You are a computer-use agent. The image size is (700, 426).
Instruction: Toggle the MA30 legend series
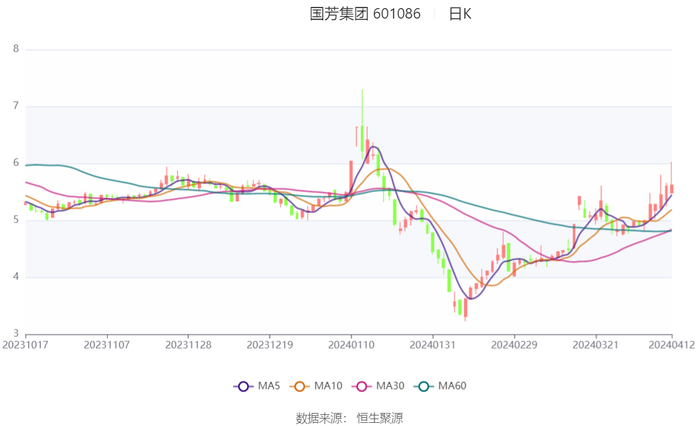pos(378,386)
